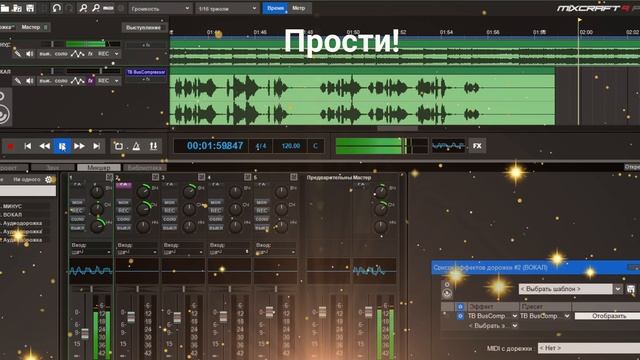Screen dimensions: 640x360
Task: Open automation curve on ВОКАЛ track
Action: click(x=78, y=81)
